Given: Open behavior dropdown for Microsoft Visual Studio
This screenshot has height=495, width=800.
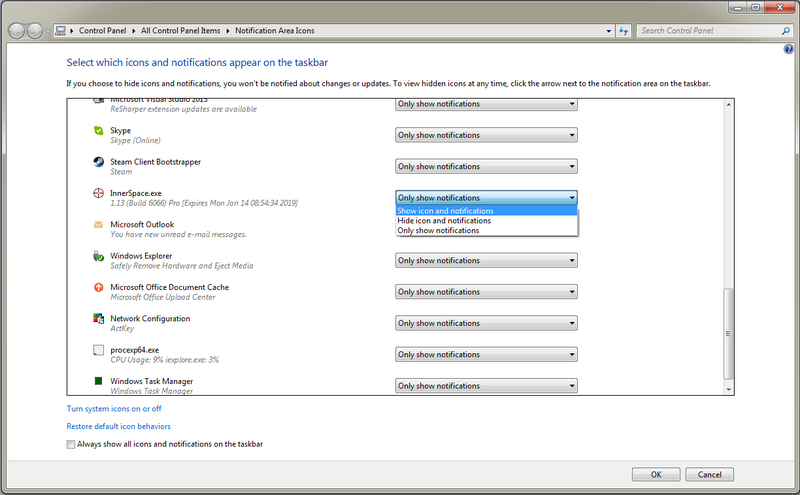Looking at the screenshot, I should point(486,104).
